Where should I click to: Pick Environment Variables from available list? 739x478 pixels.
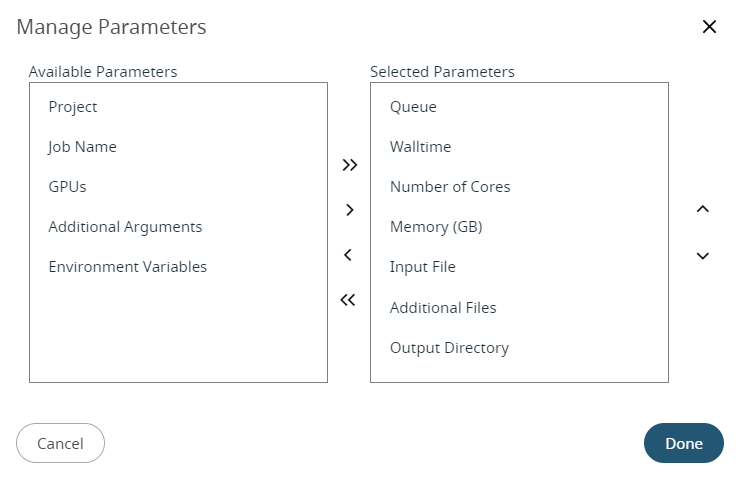(x=127, y=267)
